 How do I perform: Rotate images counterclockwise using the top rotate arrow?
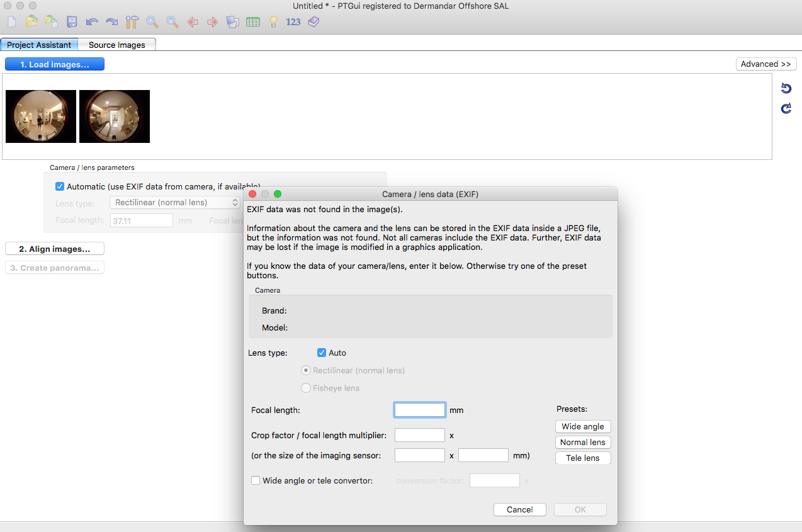coord(786,88)
